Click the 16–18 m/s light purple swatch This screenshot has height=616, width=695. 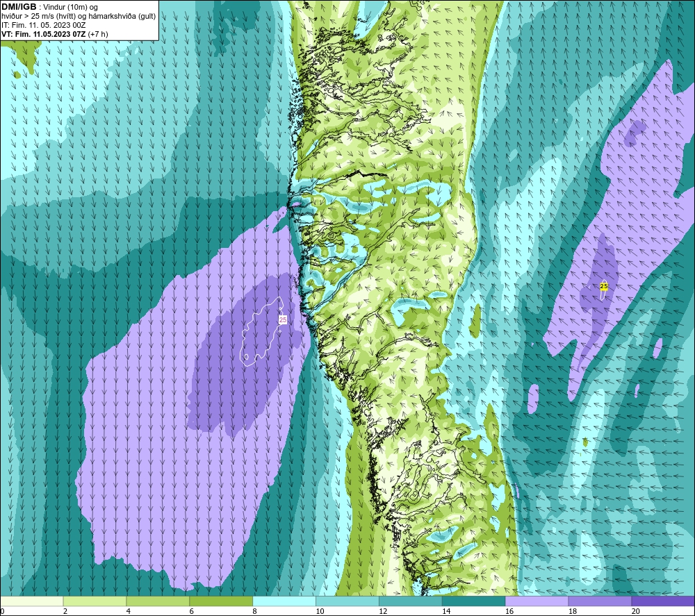(x=537, y=601)
